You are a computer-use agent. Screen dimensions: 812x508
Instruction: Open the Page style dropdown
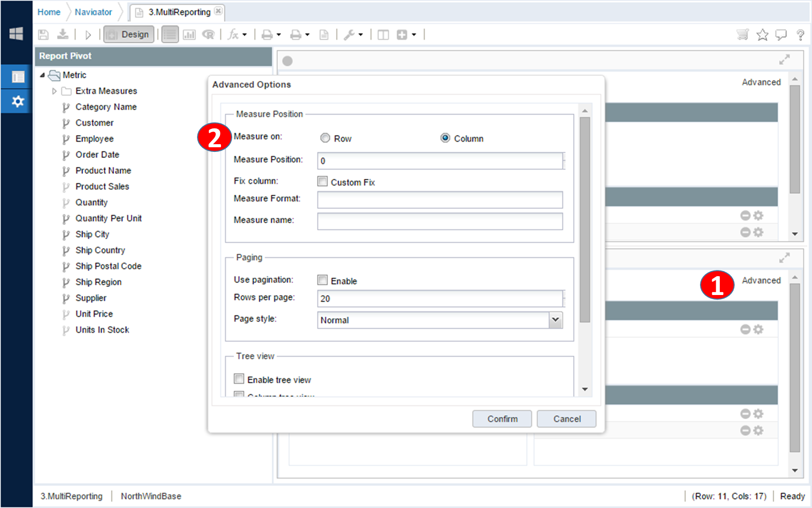(x=555, y=320)
